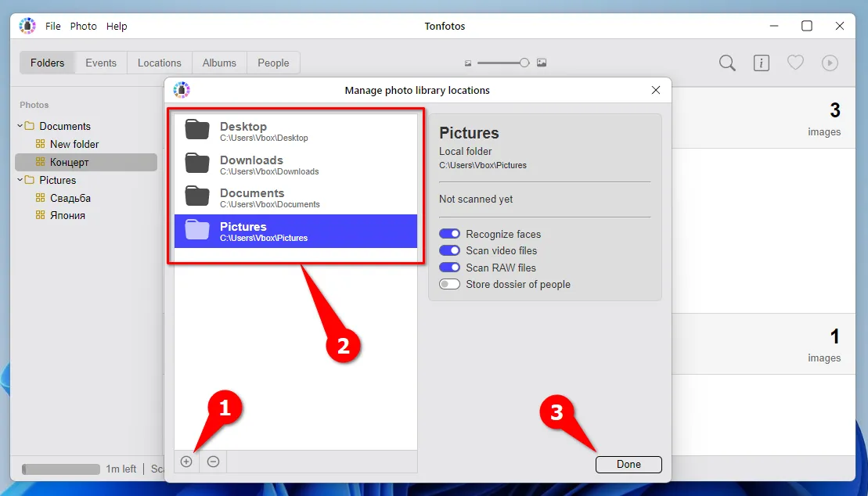Switch to the People tab

pos(273,63)
